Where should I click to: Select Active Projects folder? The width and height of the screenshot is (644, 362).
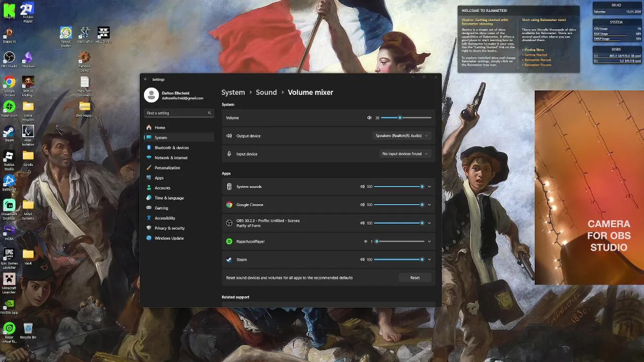[28, 111]
